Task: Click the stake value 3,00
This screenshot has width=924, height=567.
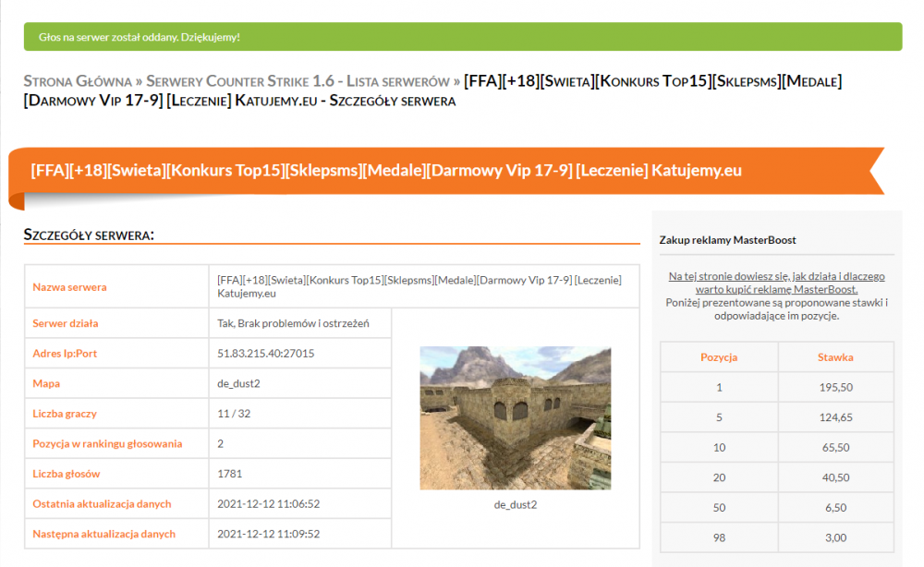Action: pyautogui.click(x=835, y=537)
